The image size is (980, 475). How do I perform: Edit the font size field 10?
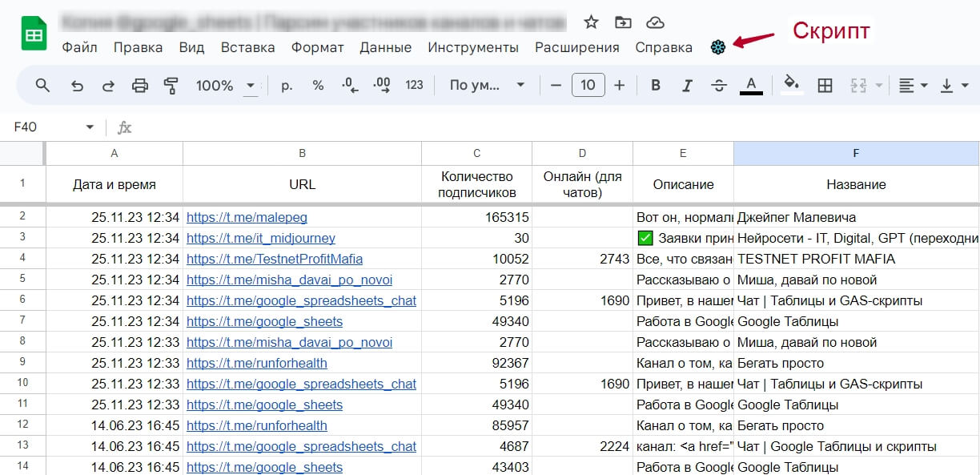[588, 85]
